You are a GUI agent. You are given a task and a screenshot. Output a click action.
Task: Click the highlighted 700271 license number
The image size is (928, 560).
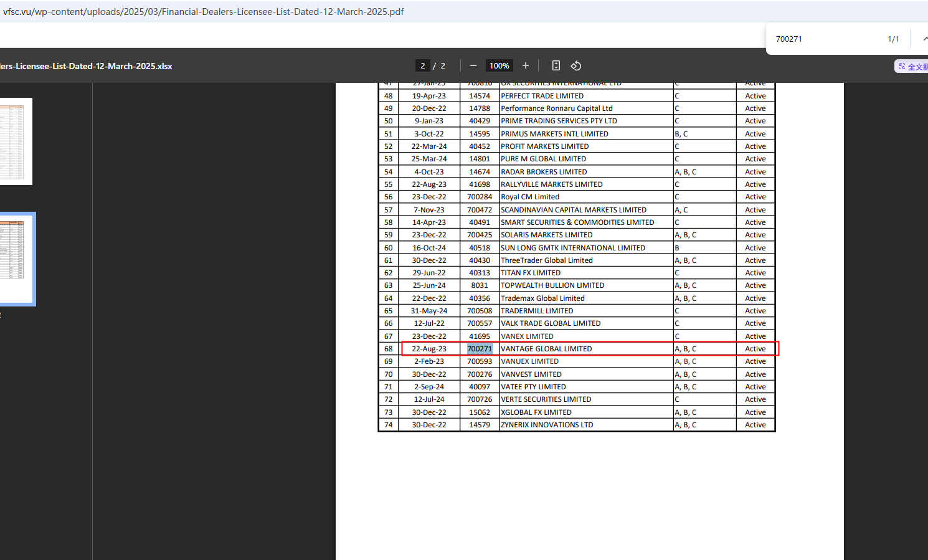(480, 349)
